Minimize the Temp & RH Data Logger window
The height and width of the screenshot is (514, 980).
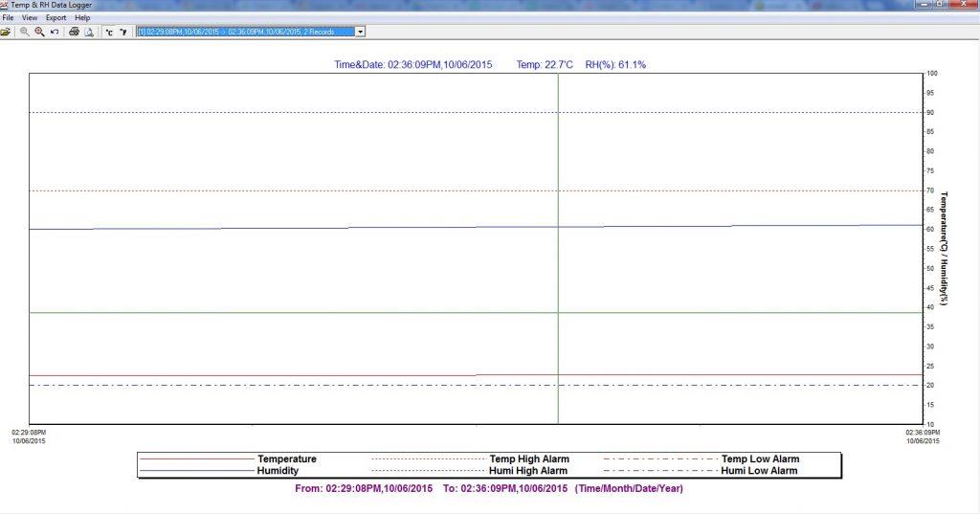point(924,5)
